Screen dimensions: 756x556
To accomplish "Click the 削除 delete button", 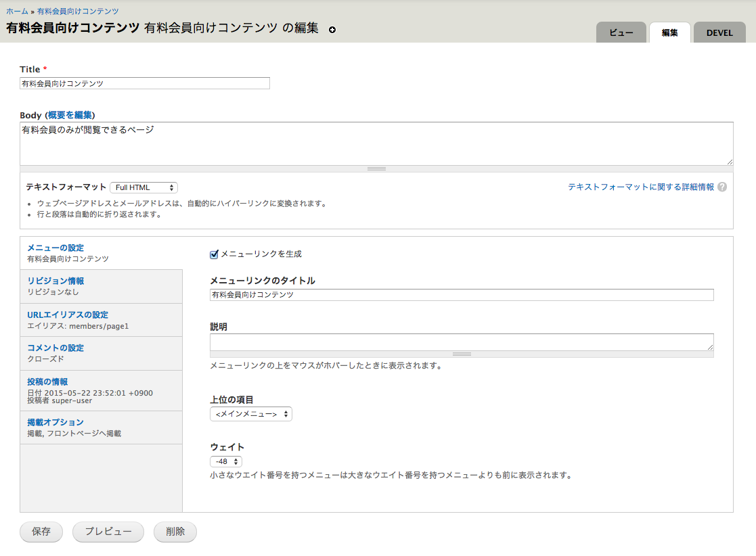I will coord(175,532).
